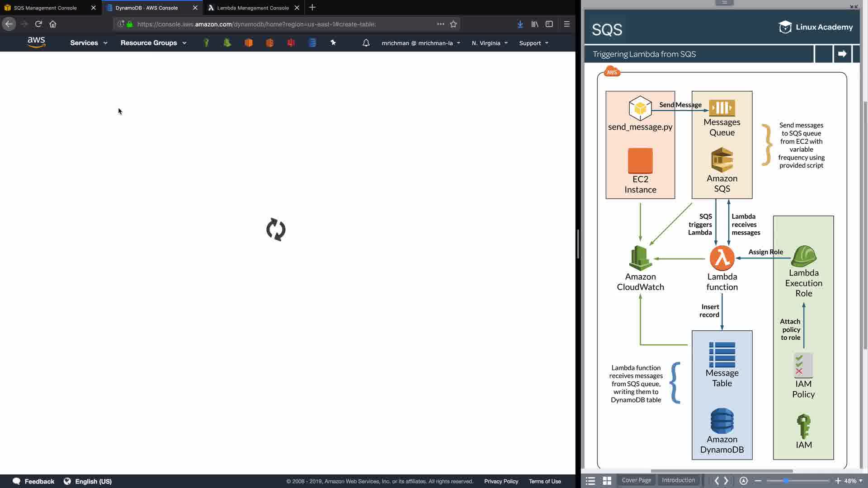Image resolution: width=868 pixels, height=488 pixels.
Task: Open the Resource Groups dropdown
Action: point(153,43)
